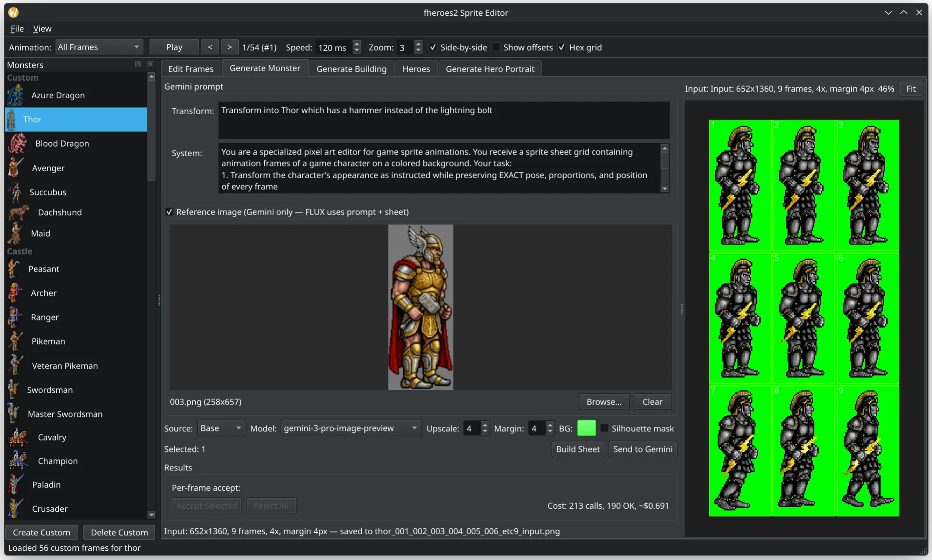This screenshot has height=560, width=932.
Task: Click the Peasant sprite icon
Action: click(x=14, y=269)
